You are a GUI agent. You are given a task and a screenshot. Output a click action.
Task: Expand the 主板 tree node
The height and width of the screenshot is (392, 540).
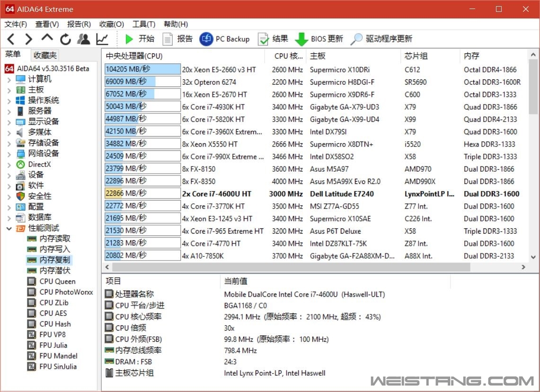[9, 90]
